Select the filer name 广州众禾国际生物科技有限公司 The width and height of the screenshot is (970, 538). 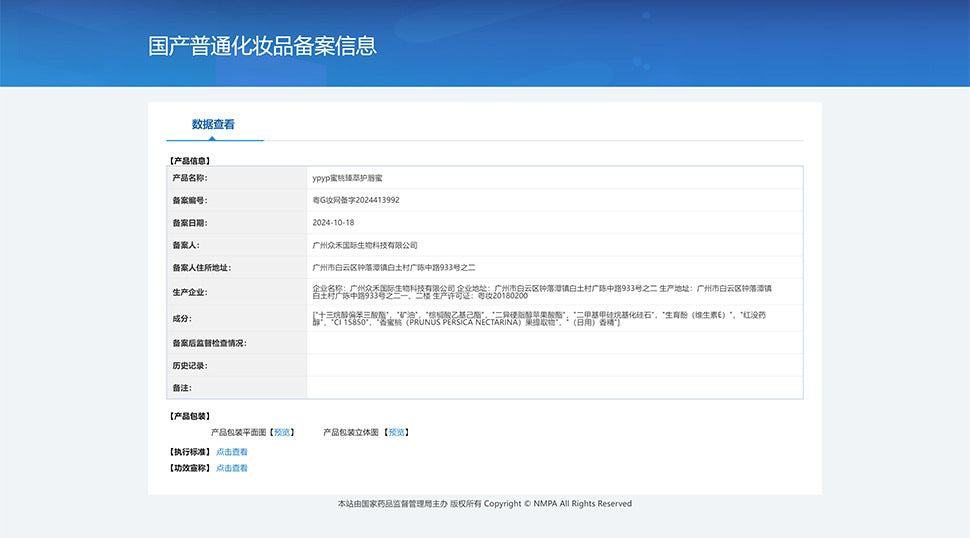click(x=365, y=245)
